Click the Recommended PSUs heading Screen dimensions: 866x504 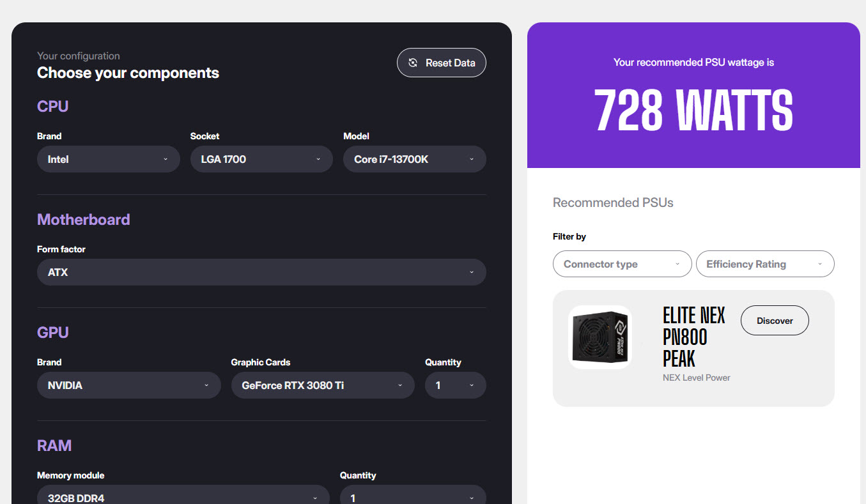point(613,202)
